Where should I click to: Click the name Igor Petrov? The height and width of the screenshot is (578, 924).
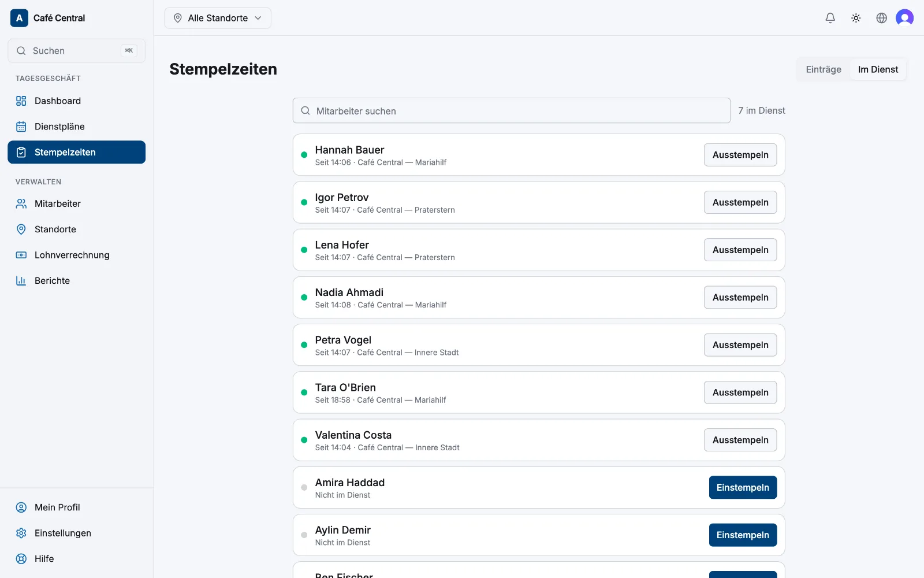coord(342,198)
